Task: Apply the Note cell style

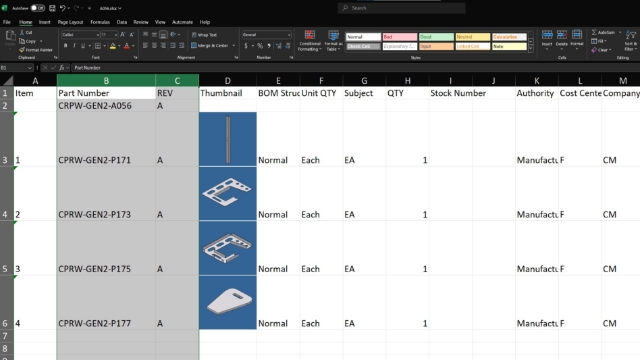Action: (509, 47)
